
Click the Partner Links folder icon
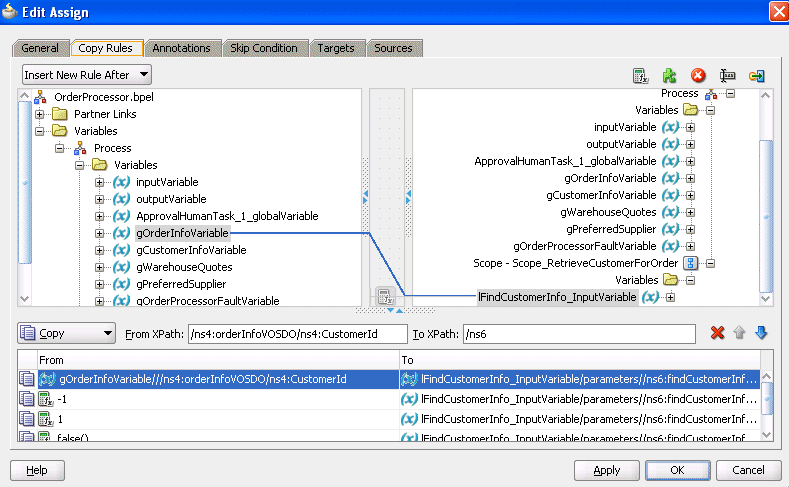tap(60, 114)
